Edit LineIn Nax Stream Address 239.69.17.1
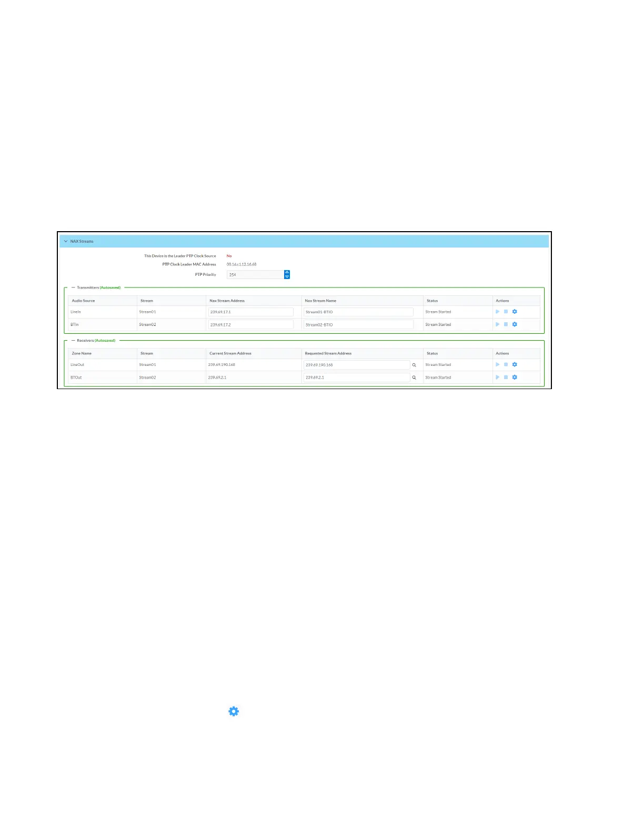Image resolution: width=644 pixels, height=834 pixels. coord(250,312)
